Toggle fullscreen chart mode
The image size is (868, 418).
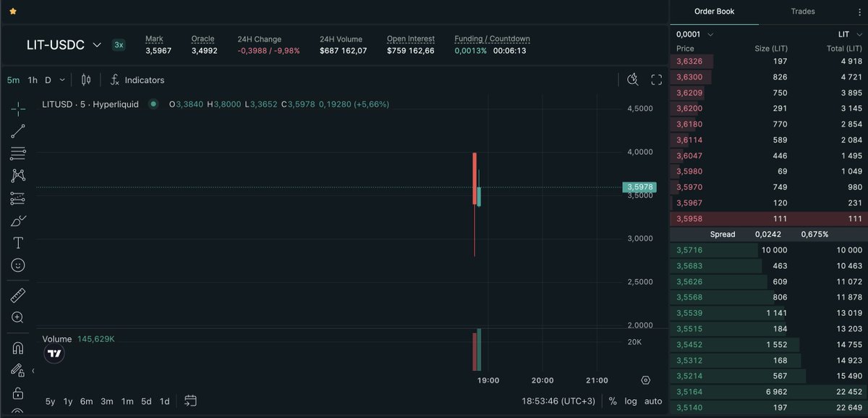point(657,80)
